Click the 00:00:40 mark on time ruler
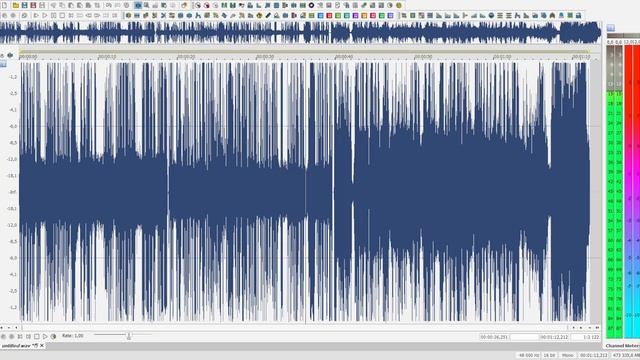This screenshot has width=640, height=360. [x=344, y=57]
